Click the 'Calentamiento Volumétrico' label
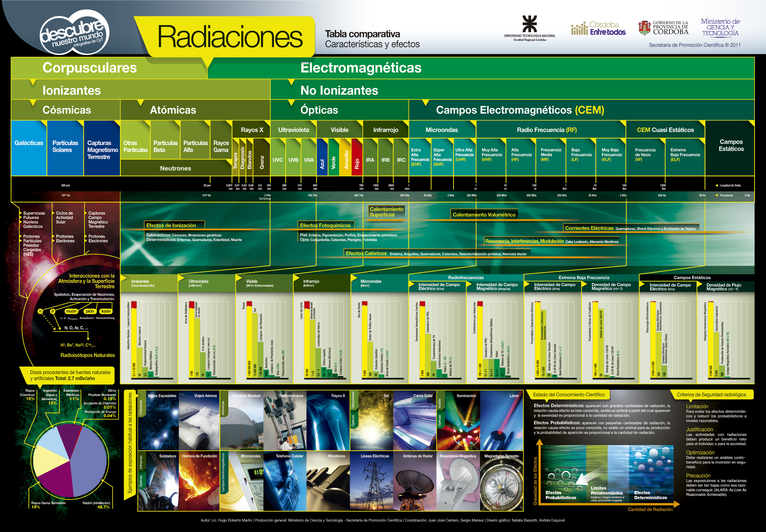Image resolution: width=766 pixels, height=532 pixels. click(x=484, y=215)
